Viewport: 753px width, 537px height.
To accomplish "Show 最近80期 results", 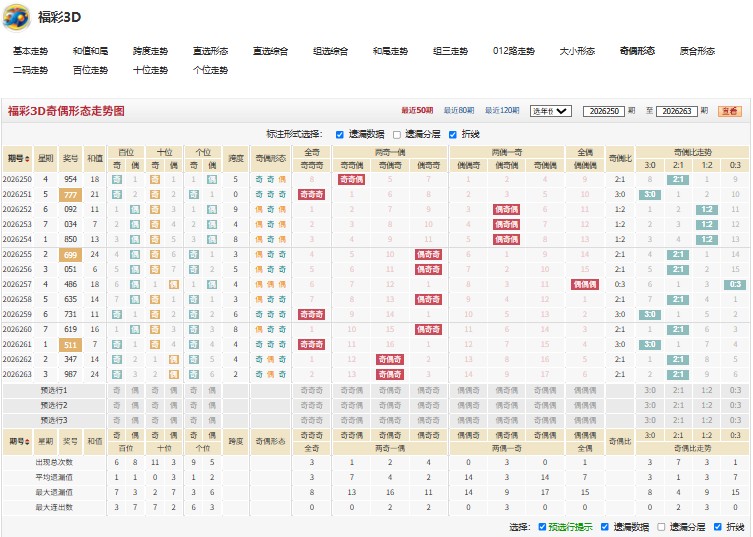I will (x=459, y=110).
